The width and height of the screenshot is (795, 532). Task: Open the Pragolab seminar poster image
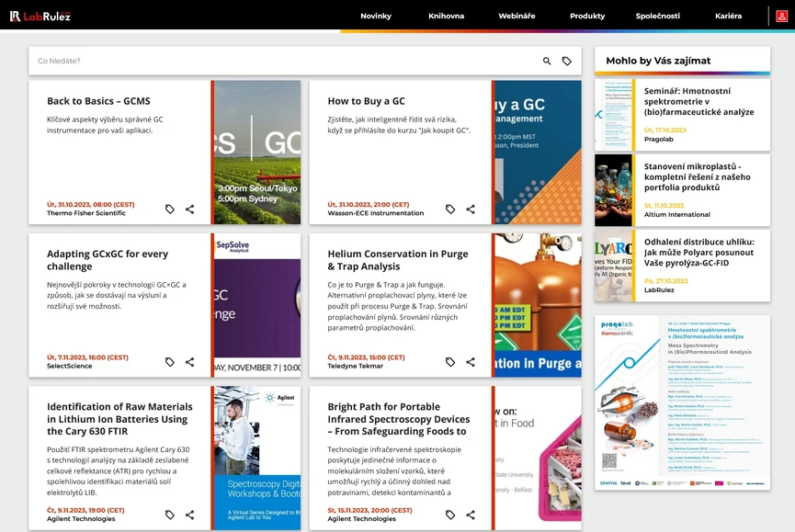click(682, 402)
